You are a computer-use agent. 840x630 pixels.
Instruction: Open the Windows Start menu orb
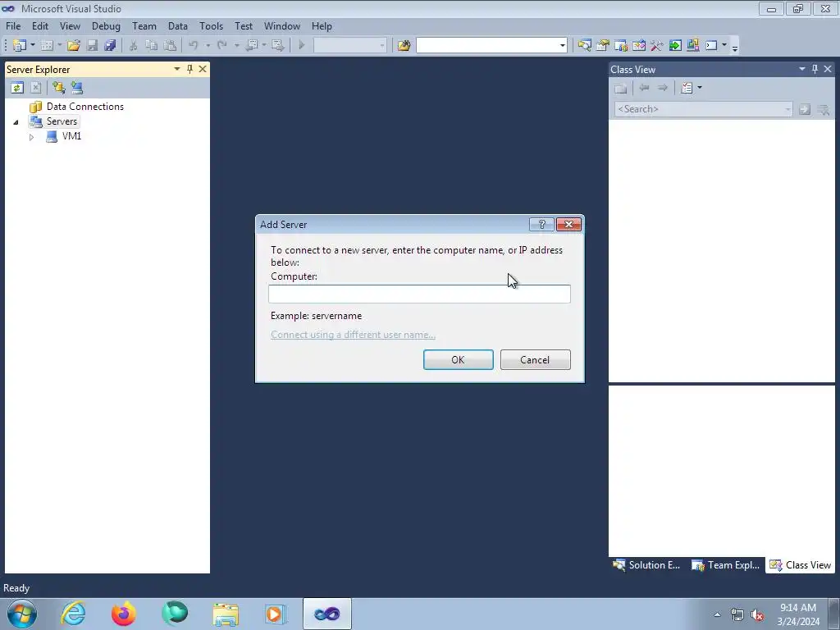[22, 614]
